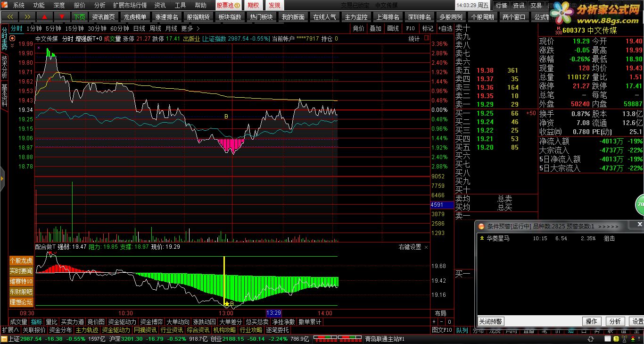The height and width of the screenshot is (344, 644).
Task: Open the 工具 menu
Action: (x=180, y=5)
